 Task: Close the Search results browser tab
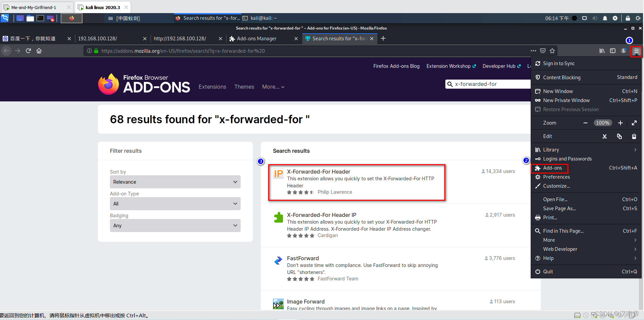[372, 39]
